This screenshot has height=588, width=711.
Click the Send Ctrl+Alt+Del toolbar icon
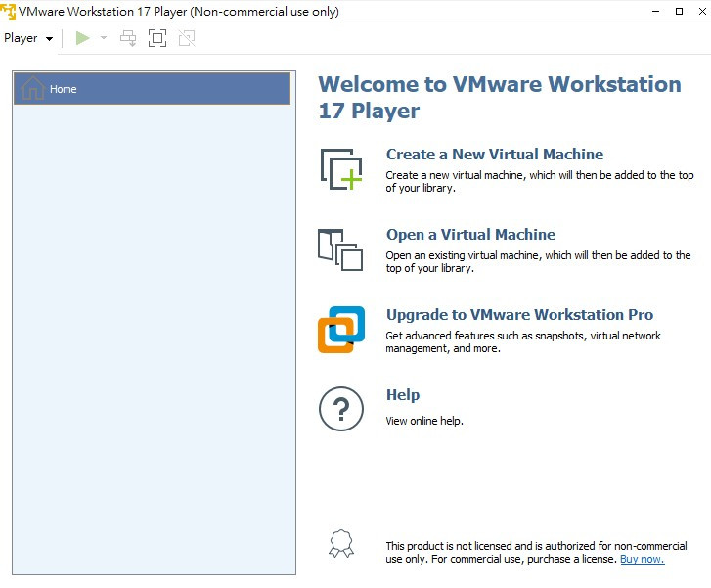[x=128, y=38]
